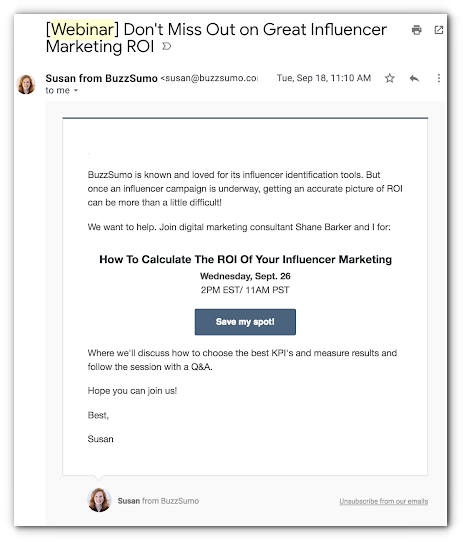Viewport: 463px width, 542px height.
Task: Star this email from Susan
Action: [390, 78]
